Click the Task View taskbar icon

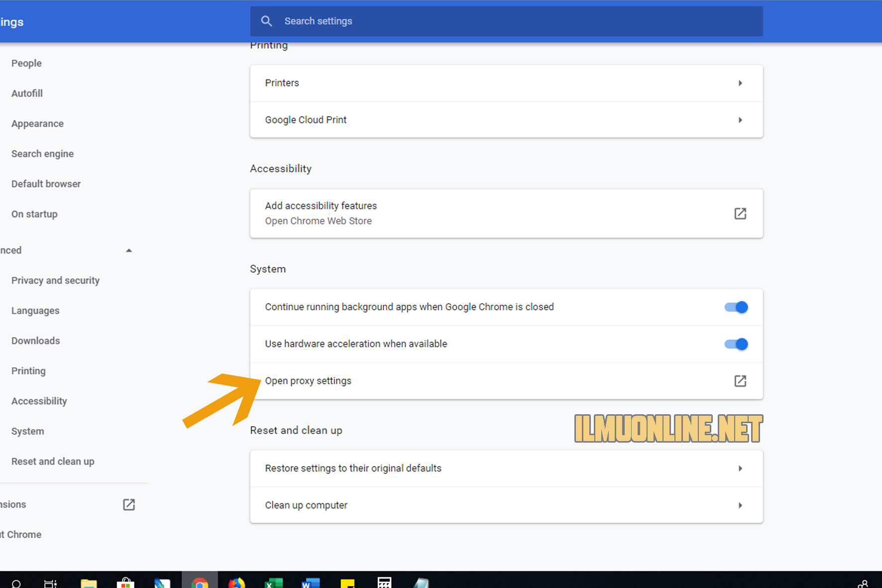click(x=51, y=583)
